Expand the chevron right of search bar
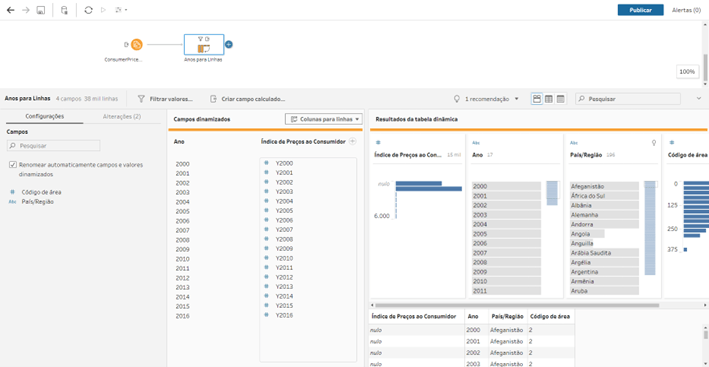This screenshot has width=709, height=367. (700, 99)
